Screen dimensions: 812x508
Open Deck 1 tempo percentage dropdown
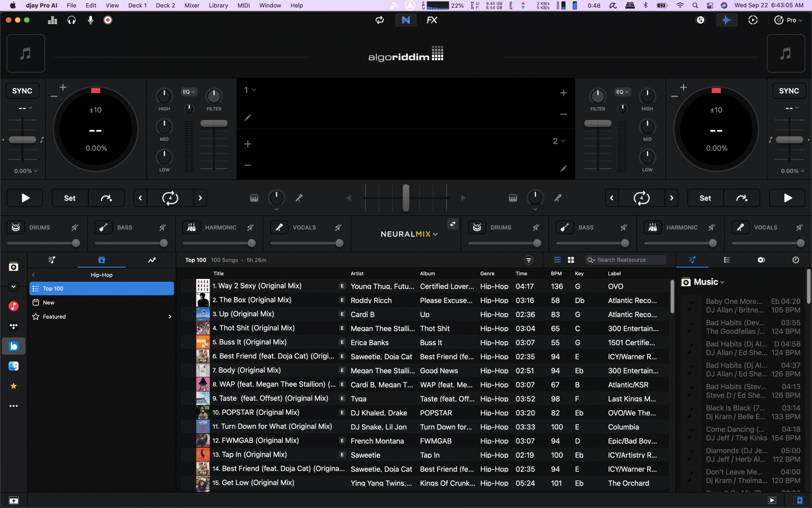point(25,171)
